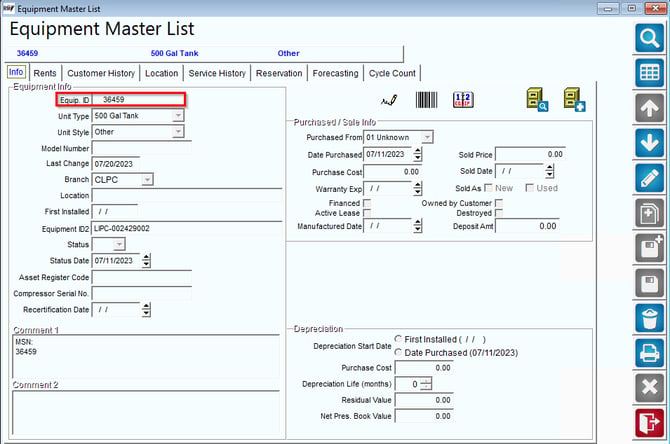Click the Comment 2 text area

click(146, 412)
